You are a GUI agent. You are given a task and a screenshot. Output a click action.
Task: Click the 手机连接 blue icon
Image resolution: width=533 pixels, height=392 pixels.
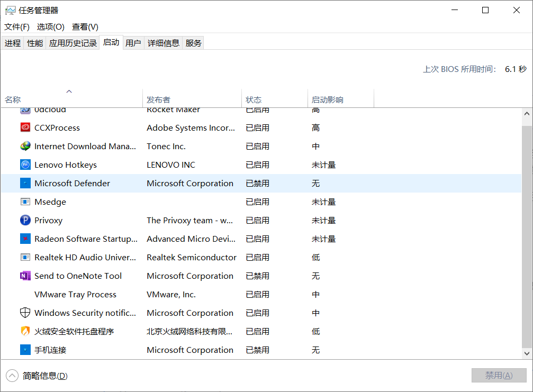coord(25,350)
